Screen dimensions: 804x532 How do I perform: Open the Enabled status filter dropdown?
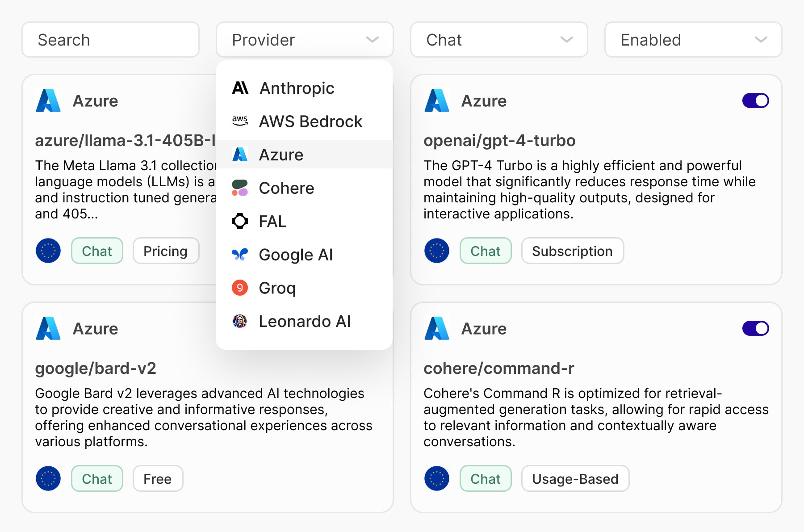click(693, 40)
